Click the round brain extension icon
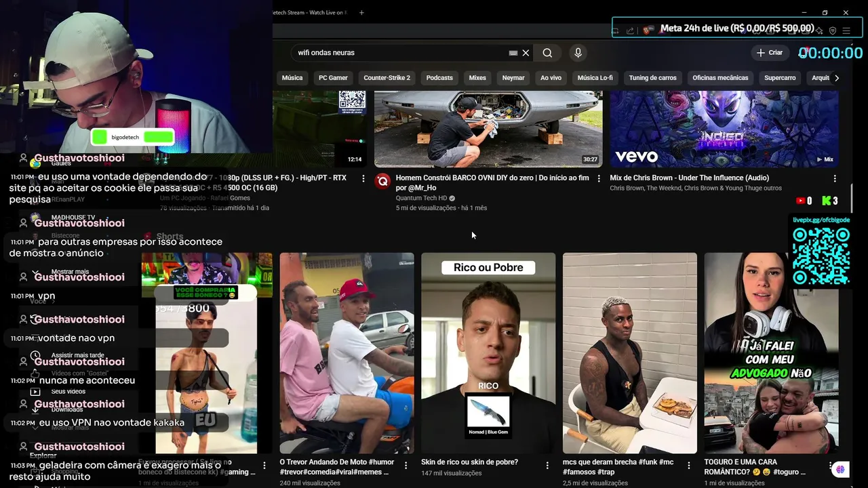868x488 pixels. click(841, 469)
